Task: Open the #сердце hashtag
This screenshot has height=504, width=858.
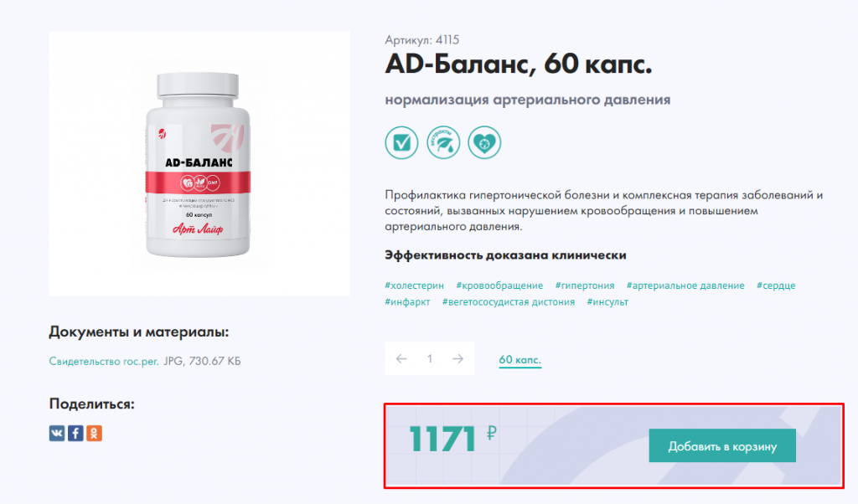Action: click(776, 285)
